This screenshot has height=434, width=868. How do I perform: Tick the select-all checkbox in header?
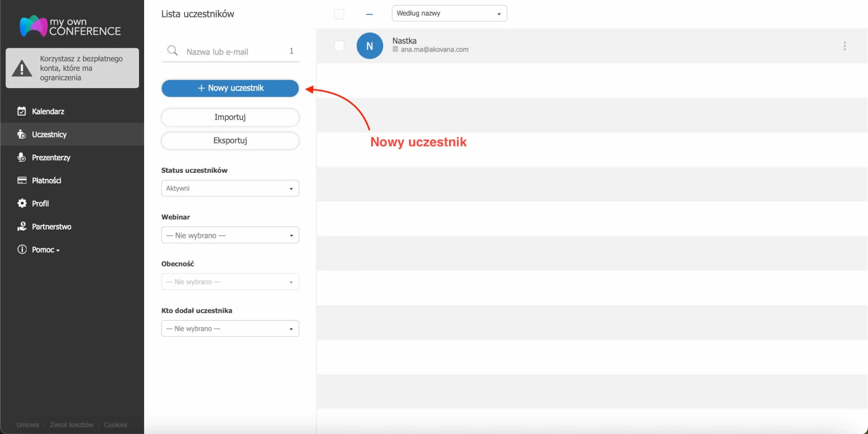click(x=339, y=14)
